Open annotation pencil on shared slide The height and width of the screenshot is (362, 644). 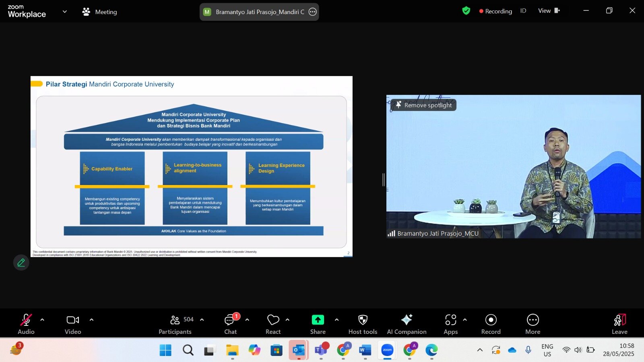click(x=21, y=263)
